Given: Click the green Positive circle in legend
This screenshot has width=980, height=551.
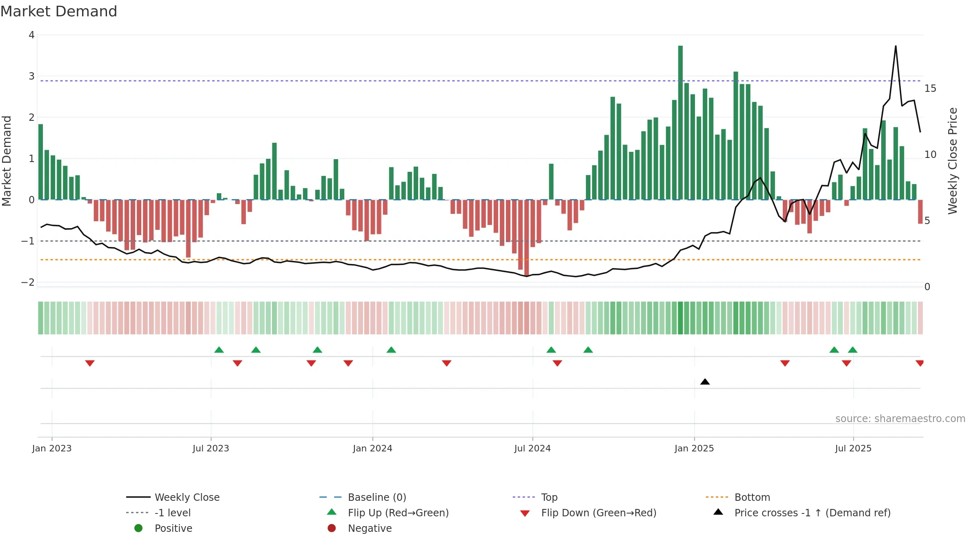Looking at the screenshot, I should pos(138,528).
